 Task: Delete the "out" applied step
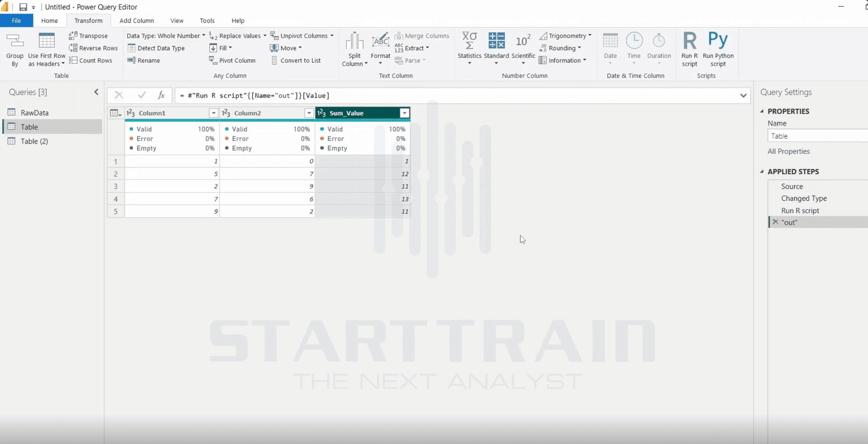click(775, 222)
